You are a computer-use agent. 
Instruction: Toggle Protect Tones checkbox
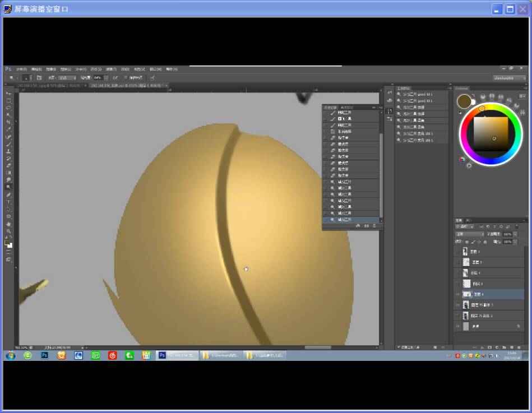(126, 78)
